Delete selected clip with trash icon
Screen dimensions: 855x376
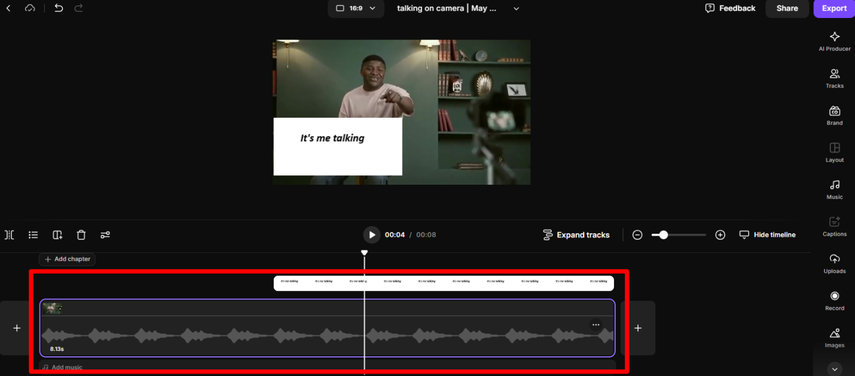click(81, 235)
